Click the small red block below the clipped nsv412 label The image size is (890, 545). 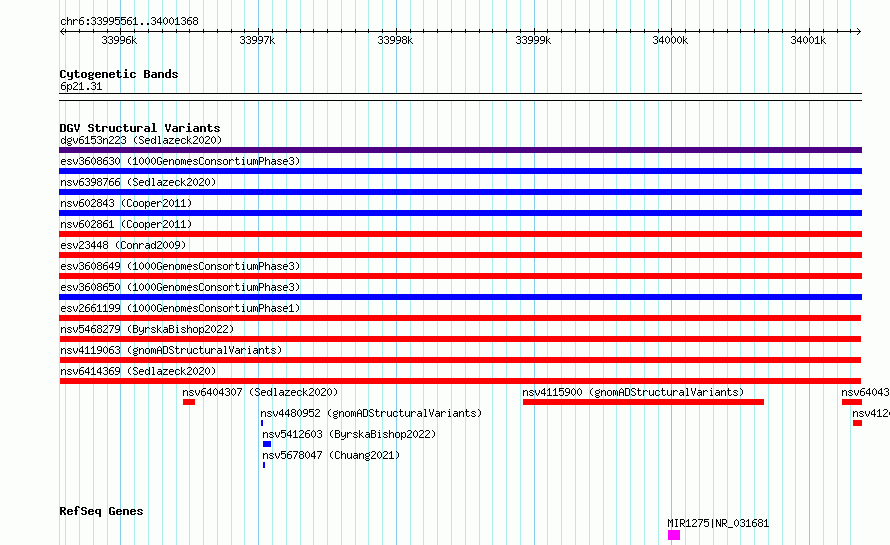click(x=857, y=423)
